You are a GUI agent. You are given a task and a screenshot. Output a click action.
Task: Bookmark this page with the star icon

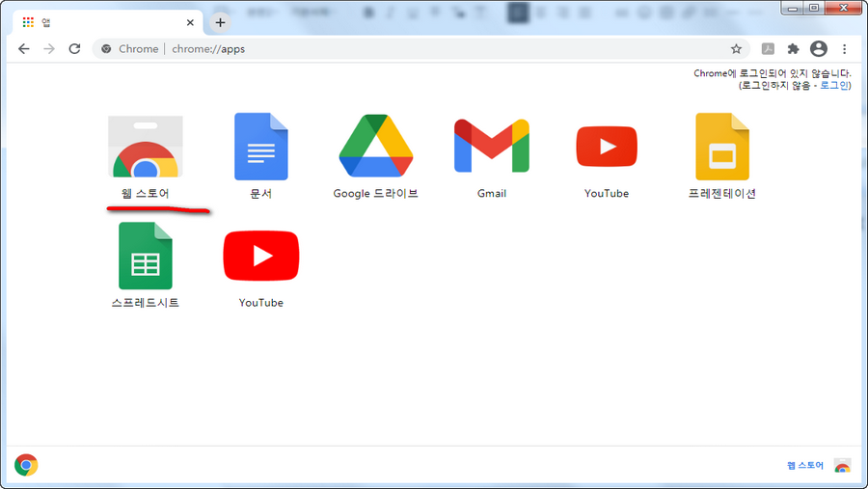pos(736,49)
